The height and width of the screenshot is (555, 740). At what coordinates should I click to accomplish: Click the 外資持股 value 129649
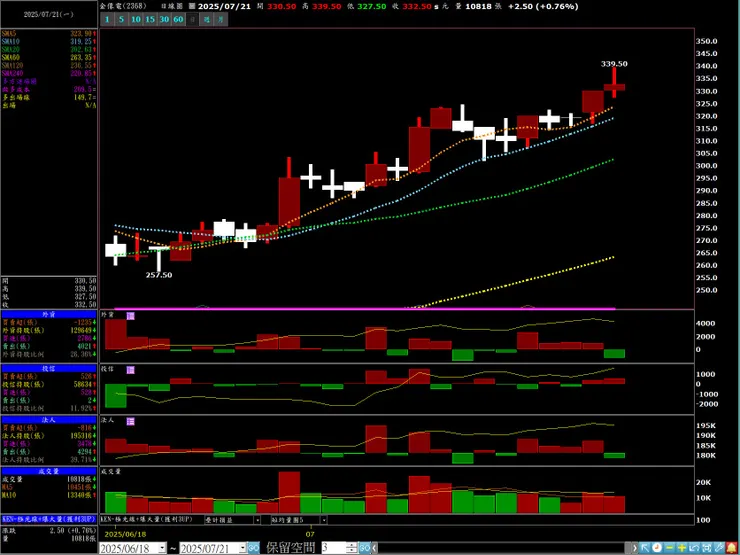coord(81,330)
